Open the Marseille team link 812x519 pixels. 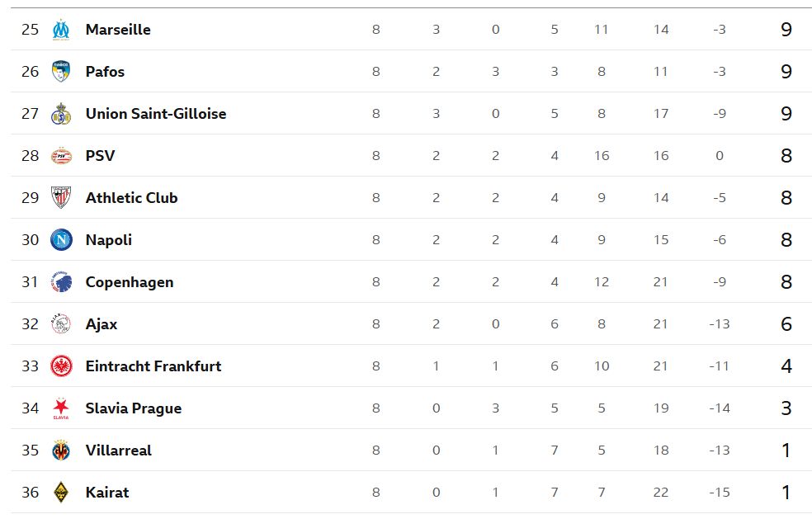coord(118,30)
